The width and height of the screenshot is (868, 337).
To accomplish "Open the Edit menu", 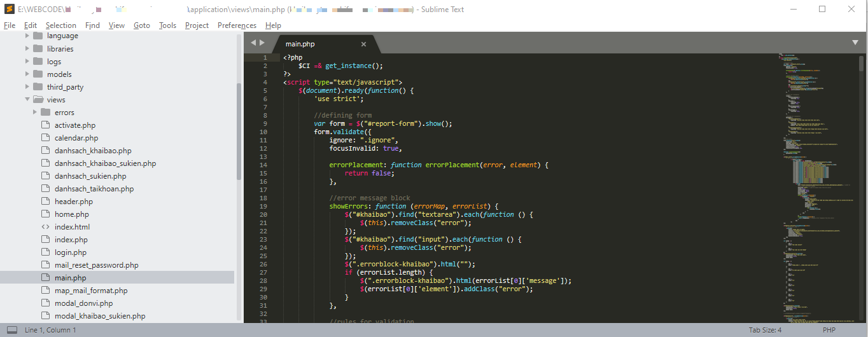I will pyautogui.click(x=31, y=25).
